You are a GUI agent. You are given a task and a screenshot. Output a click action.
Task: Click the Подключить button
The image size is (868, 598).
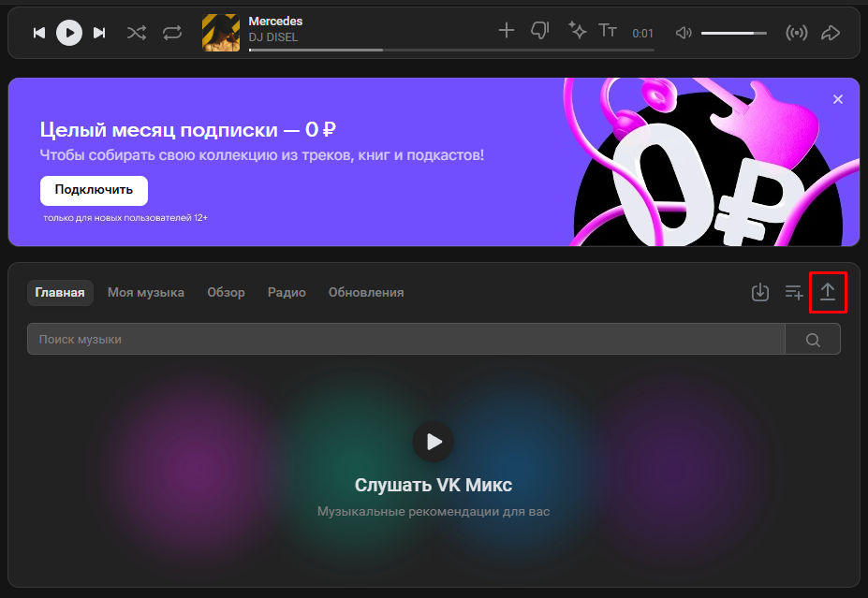click(94, 190)
